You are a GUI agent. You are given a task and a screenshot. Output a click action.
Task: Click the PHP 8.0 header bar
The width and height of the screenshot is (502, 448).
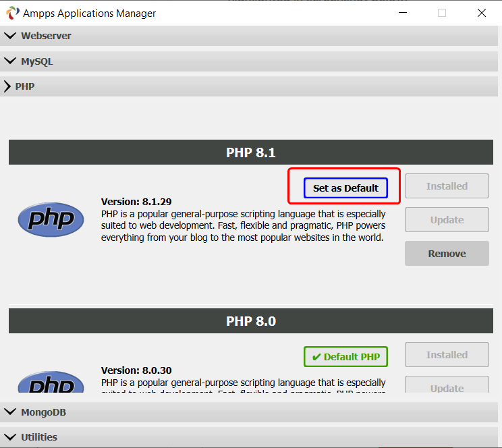point(251,321)
